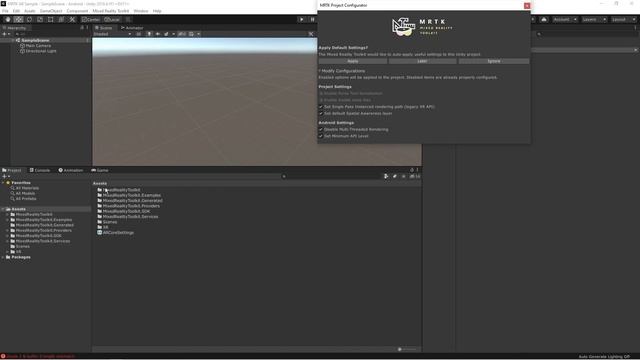Select the Scale tool in toolbar

[40, 20]
